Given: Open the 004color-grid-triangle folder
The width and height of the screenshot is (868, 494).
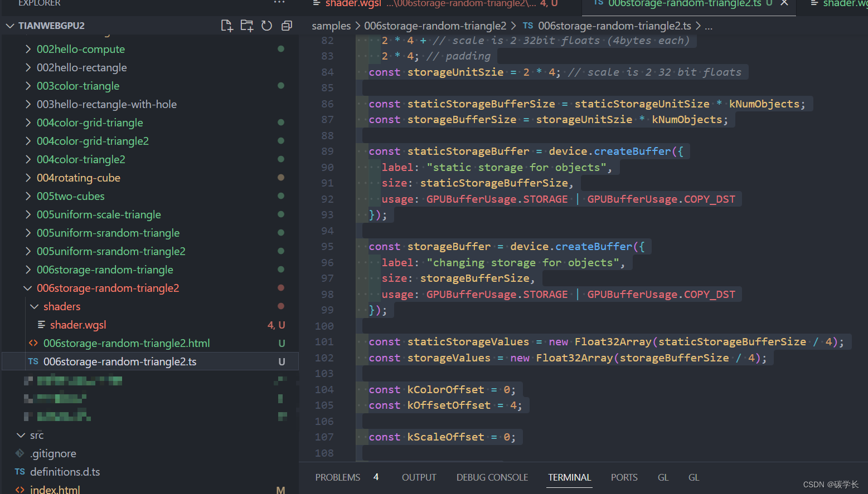Looking at the screenshot, I should (90, 123).
